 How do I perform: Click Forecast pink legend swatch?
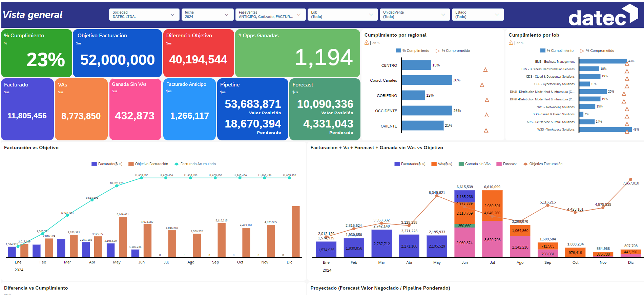pos(499,164)
